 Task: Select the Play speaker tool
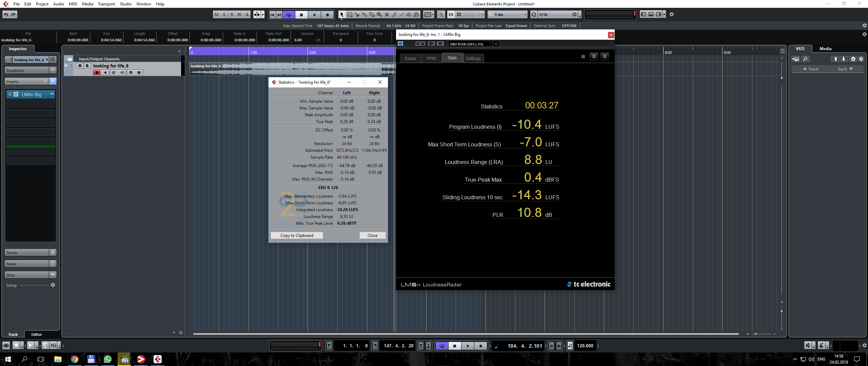pyautogui.click(x=409, y=15)
